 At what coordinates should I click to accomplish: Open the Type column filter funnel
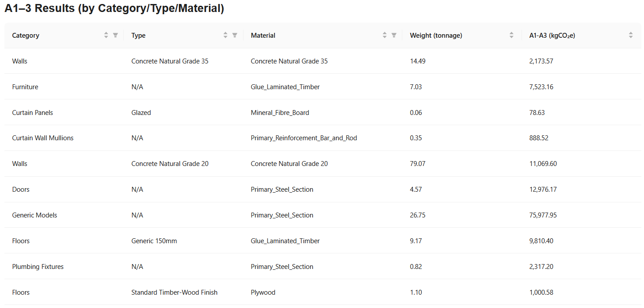coord(235,35)
